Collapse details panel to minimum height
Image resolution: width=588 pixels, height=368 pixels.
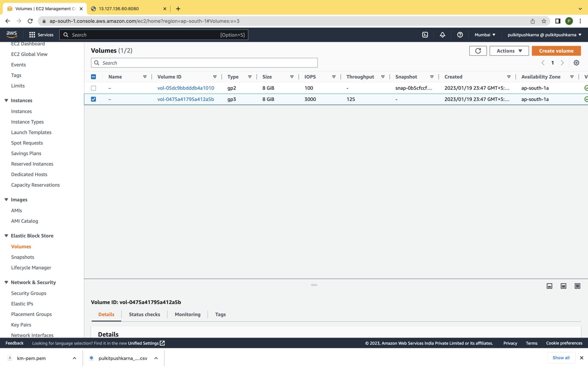(549, 286)
